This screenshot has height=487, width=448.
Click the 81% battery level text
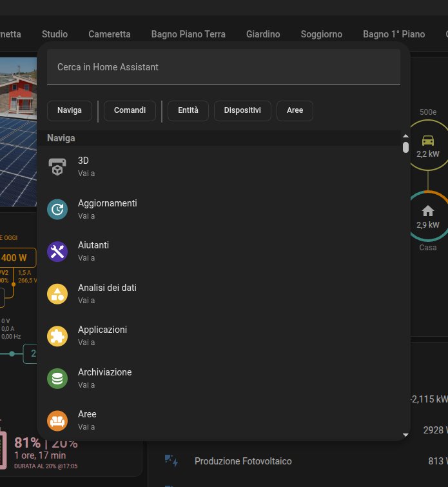(27, 442)
